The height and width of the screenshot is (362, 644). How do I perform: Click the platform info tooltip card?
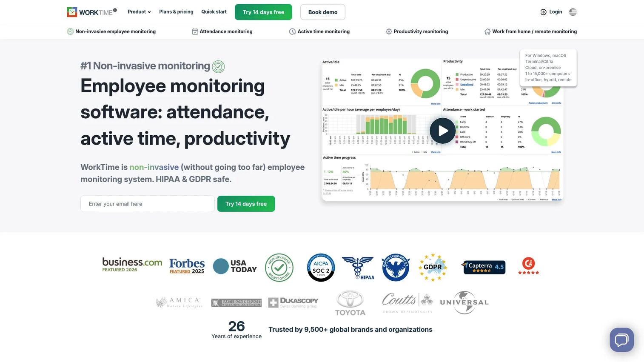point(548,68)
